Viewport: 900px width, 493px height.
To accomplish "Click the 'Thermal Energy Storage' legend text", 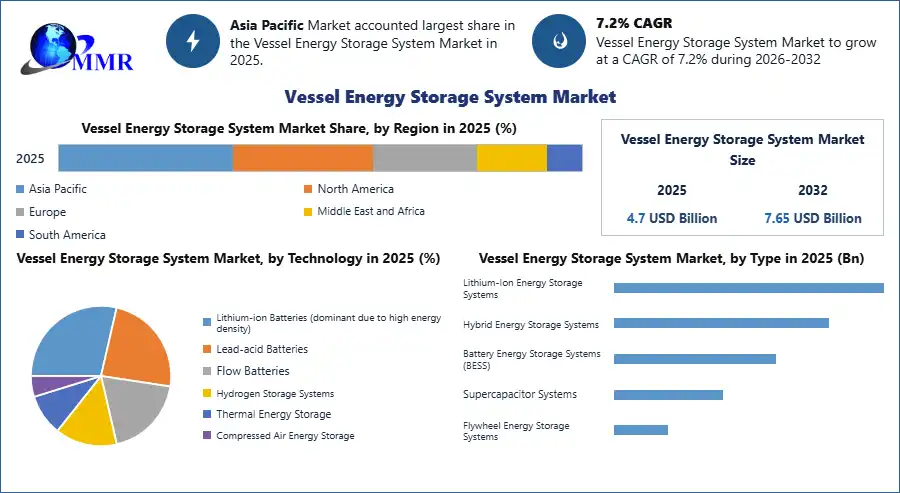I will click(274, 414).
